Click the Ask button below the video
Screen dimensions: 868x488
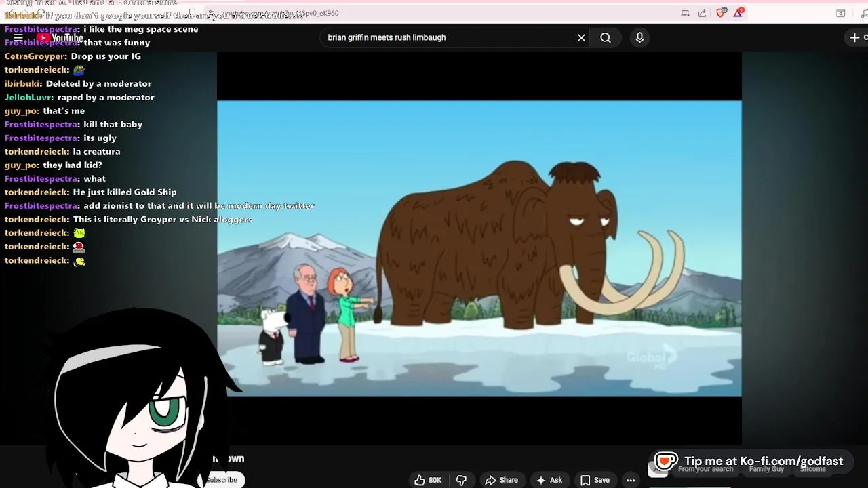pyautogui.click(x=550, y=480)
